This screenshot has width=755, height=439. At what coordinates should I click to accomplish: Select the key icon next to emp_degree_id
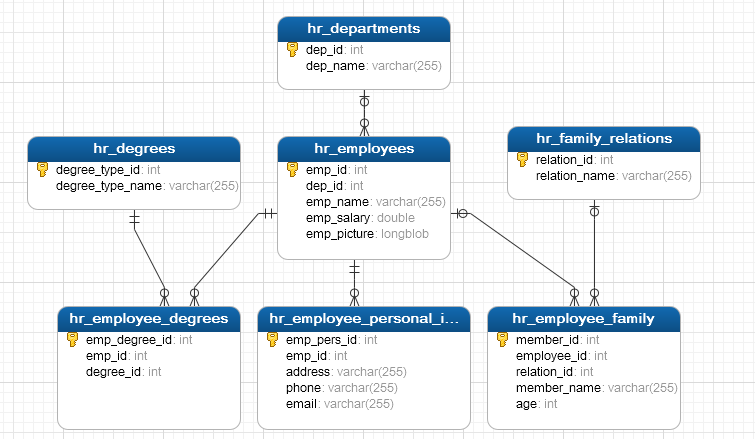click(73, 339)
